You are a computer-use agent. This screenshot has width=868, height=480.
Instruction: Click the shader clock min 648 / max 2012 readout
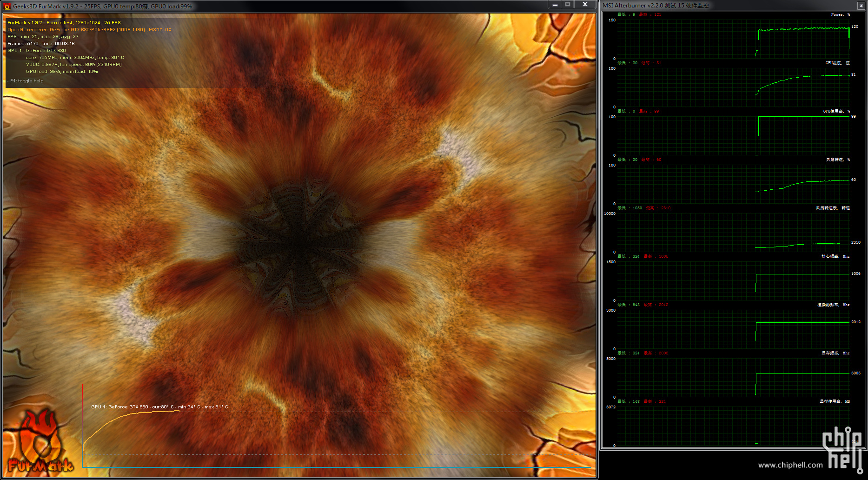(x=643, y=305)
